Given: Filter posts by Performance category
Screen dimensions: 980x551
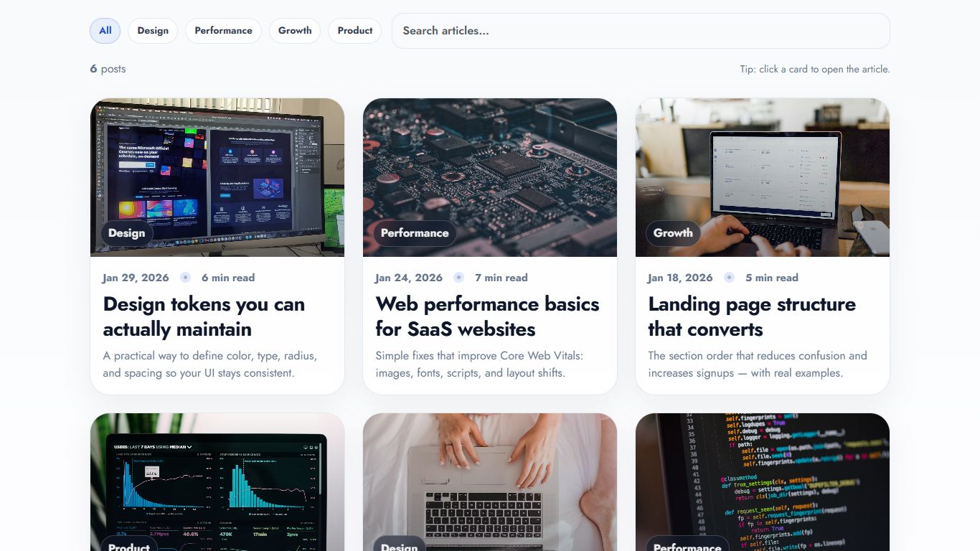Looking at the screenshot, I should tap(223, 31).
